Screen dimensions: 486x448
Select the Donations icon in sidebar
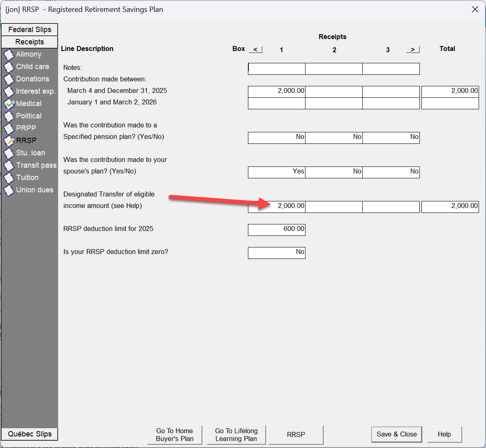(9, 79)
